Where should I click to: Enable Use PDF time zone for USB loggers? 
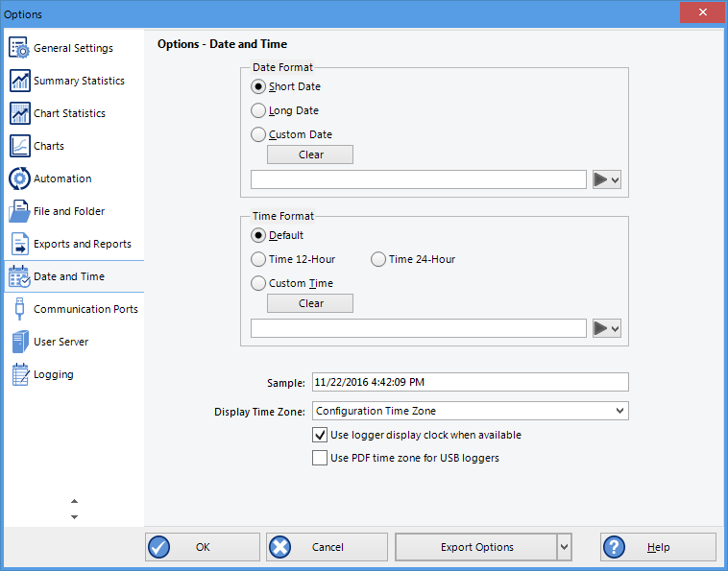point(320,459)
